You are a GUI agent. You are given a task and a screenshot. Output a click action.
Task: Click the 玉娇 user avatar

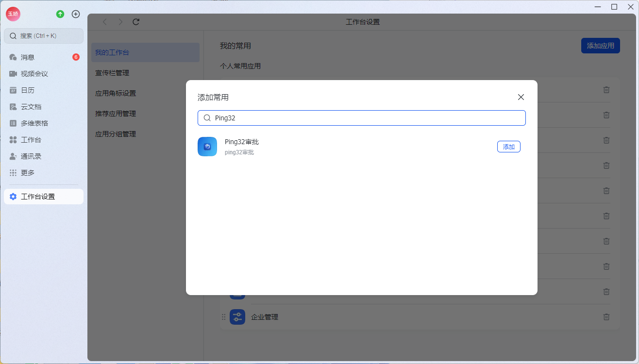click(x=13, y=14)
